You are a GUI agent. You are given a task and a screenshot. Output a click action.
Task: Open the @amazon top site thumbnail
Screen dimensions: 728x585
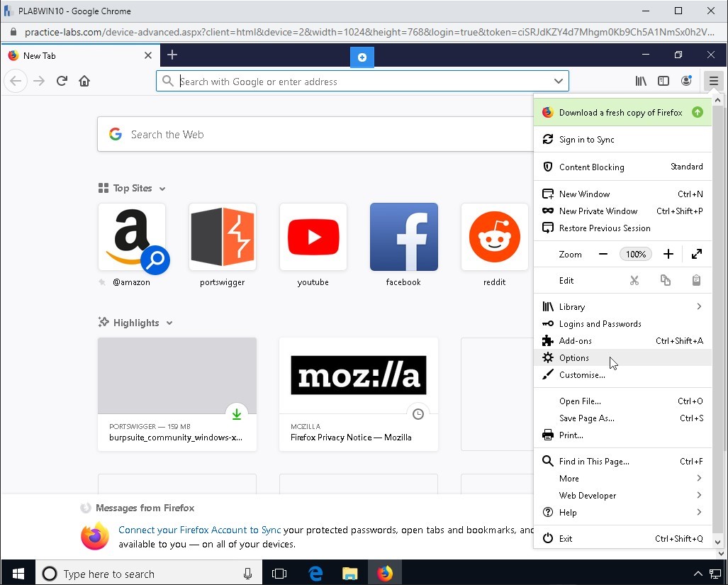(x=132, y=237)
